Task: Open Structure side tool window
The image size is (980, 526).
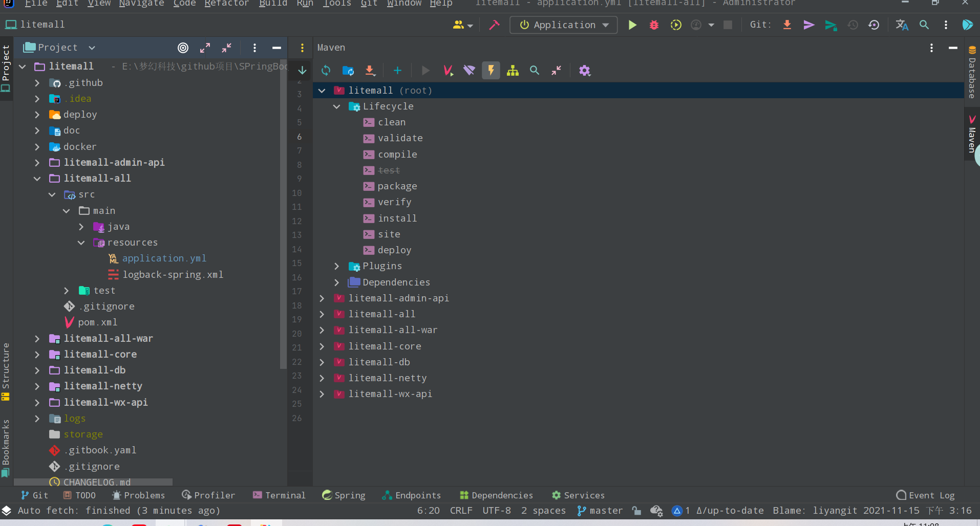Action: 6,372
